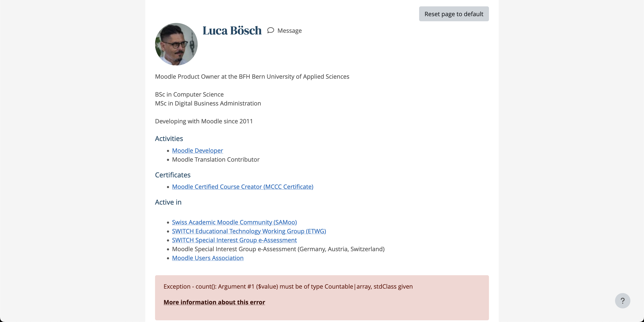The width and height of the screenshot is (644, 322).
Task: Open SWITCH Educational Technology Working Group link
Action: (x=249, y=231)
